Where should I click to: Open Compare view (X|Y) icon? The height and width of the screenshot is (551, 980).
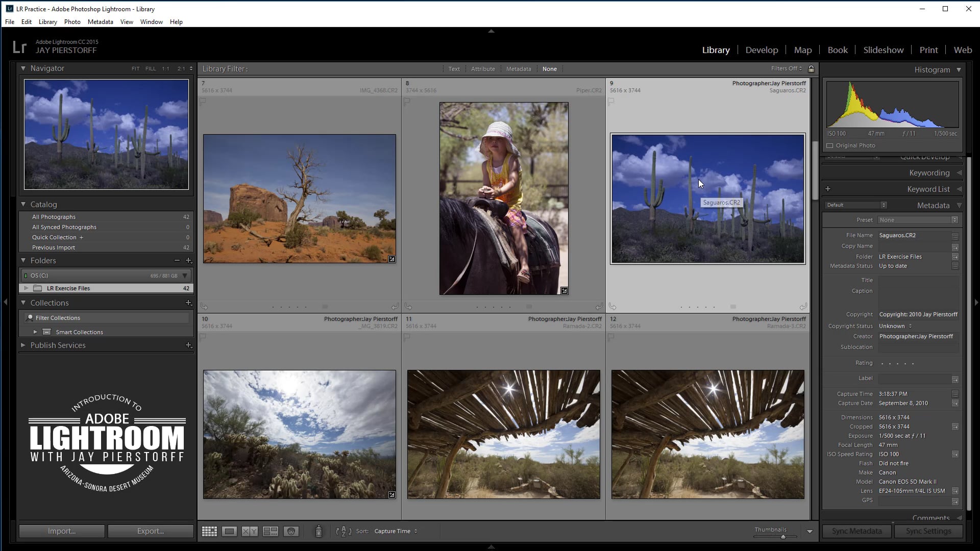coord(250,531)
